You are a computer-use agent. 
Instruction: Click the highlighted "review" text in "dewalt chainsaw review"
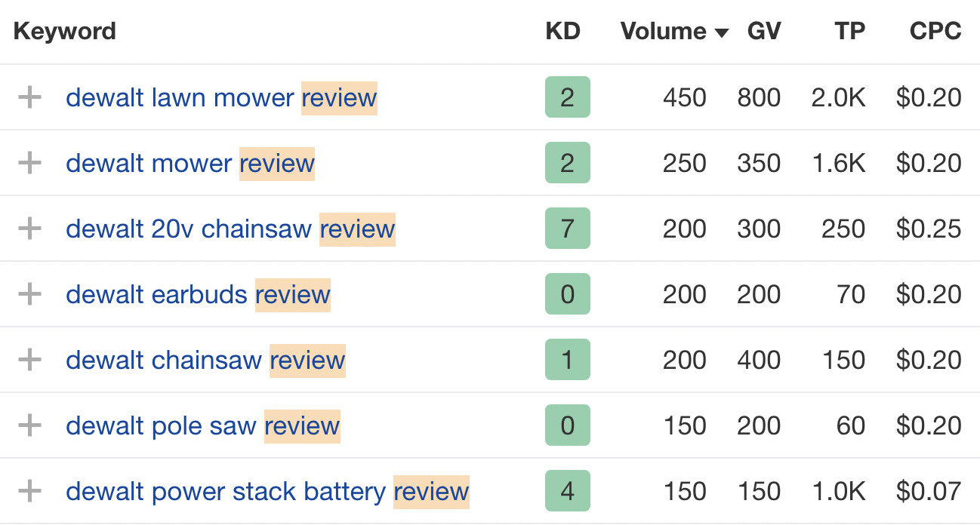point(307,360)
